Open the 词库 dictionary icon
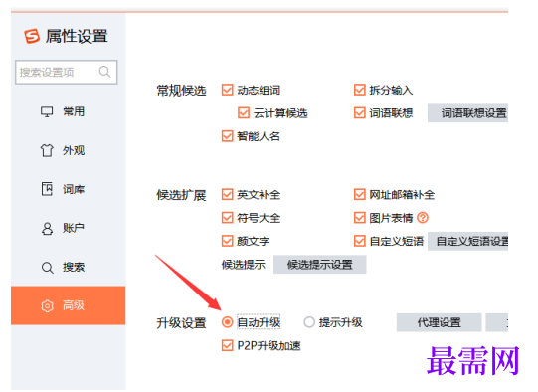Screen dimensions: 538x392 (47, 189)
